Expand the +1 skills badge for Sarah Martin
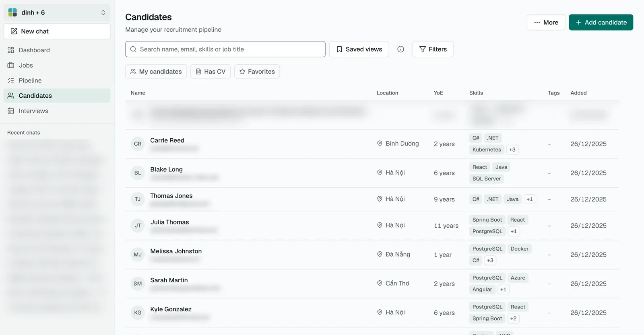644x335 pixels. coord(503,290)
